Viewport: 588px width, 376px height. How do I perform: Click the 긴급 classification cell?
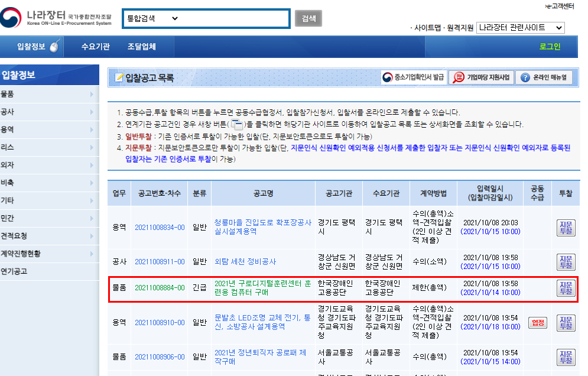(x=200, y=288)
